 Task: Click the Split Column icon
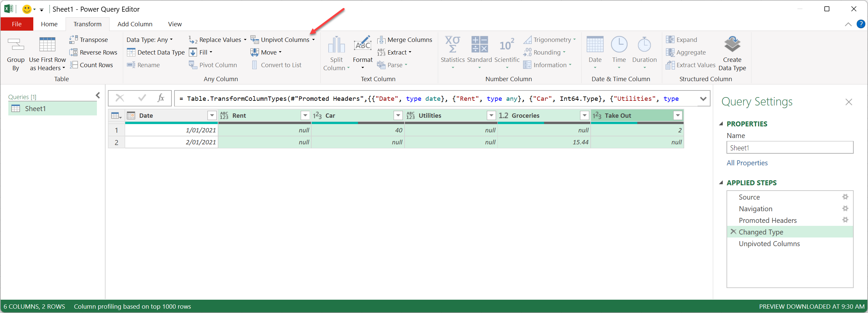tap(336, 45)
